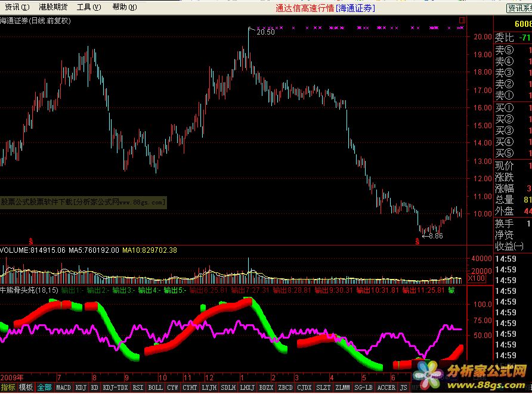
Task: Click the 净资 label
Action: coord(504,235)
